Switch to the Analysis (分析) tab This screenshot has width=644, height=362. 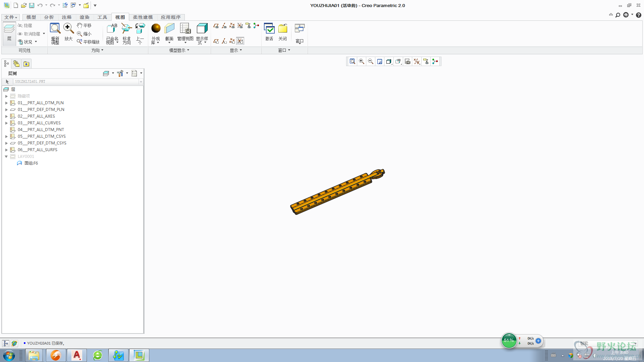click(x=49, y=17)
